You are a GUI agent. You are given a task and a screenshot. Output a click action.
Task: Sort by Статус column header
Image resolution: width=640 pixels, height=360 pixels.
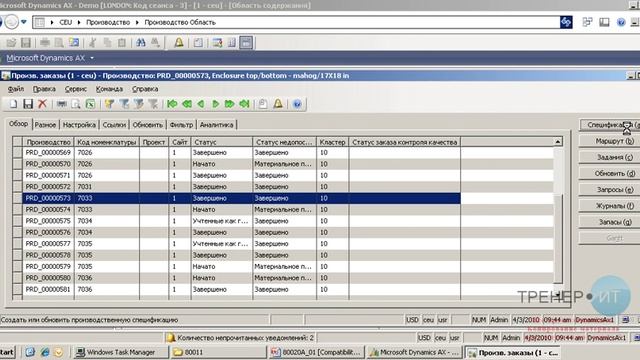point(222,142)
